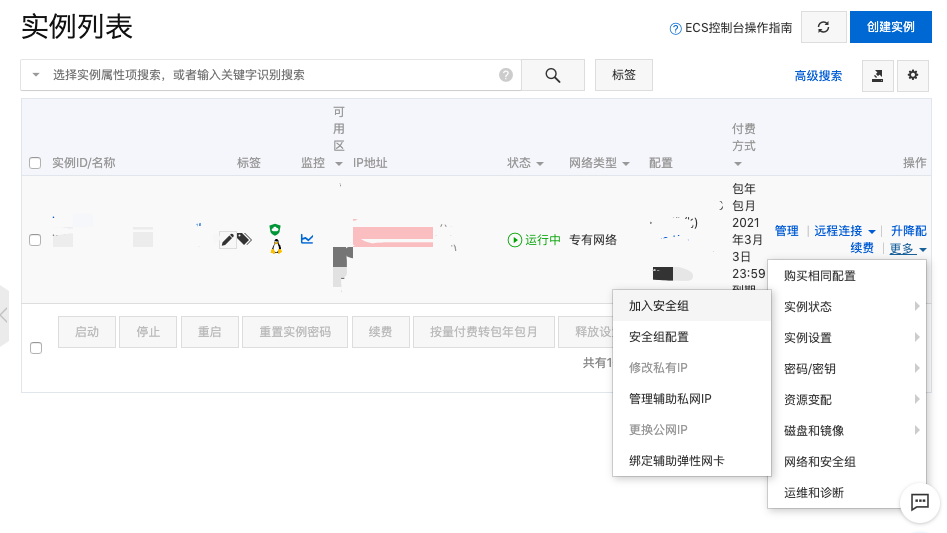Viewport: 947px width, 533px height.
Task: Click the 停止 batch button
Action: coord(148,332)
